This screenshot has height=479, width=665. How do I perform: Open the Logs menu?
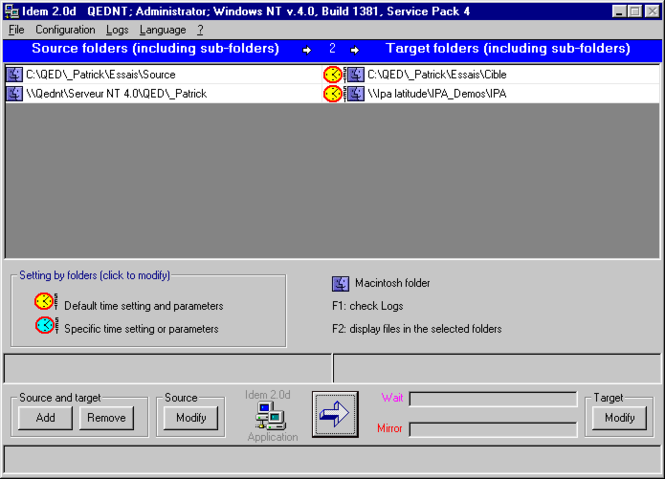(117, 30)
